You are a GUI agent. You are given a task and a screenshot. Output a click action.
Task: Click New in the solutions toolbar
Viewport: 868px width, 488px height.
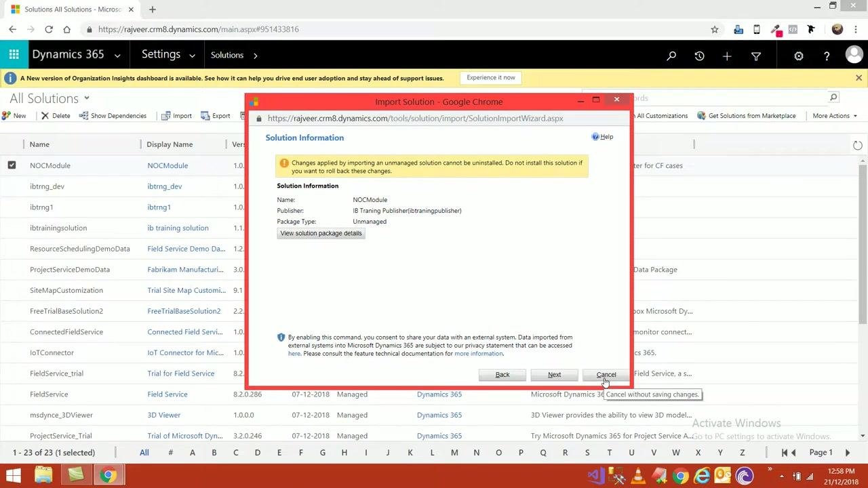coord(14,116)
